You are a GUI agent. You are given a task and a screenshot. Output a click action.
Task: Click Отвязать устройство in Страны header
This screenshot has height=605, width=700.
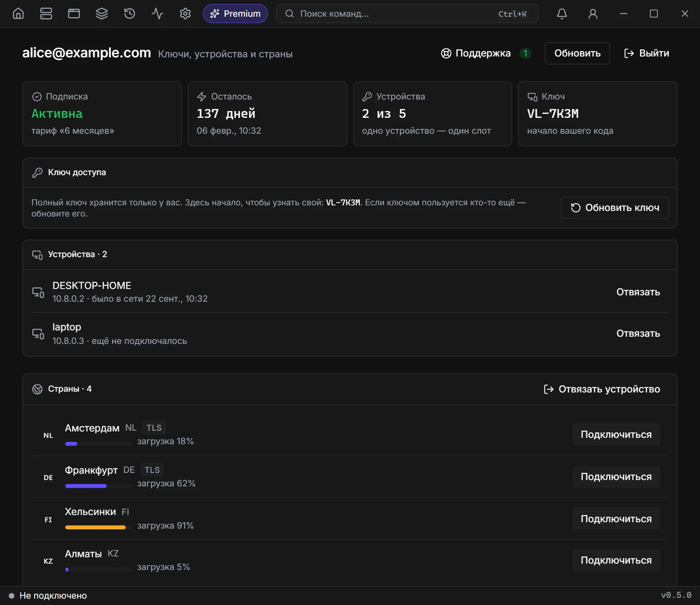(x=602, y=389)
